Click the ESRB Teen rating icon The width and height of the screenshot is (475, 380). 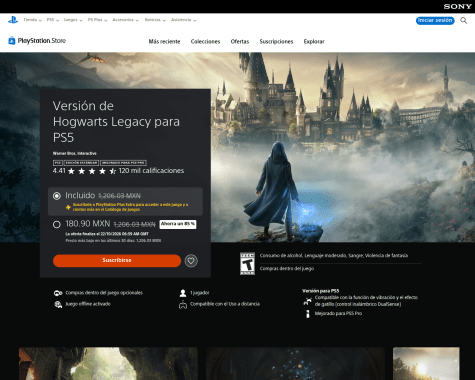pyautogui.click(x=247, y=264)
